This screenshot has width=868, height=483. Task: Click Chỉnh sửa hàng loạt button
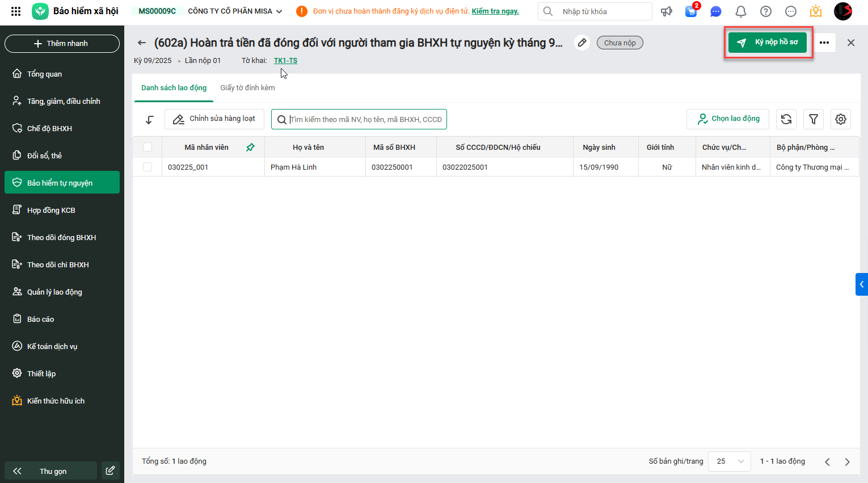click(214, 119)
